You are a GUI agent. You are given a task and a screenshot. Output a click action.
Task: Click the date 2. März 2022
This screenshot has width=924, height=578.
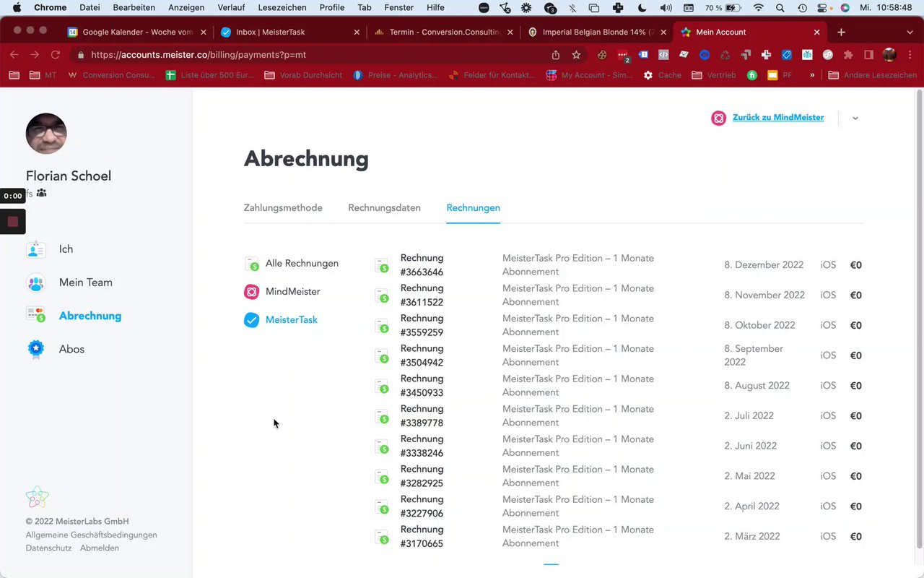pyautogui.click(x=752, y=536)
